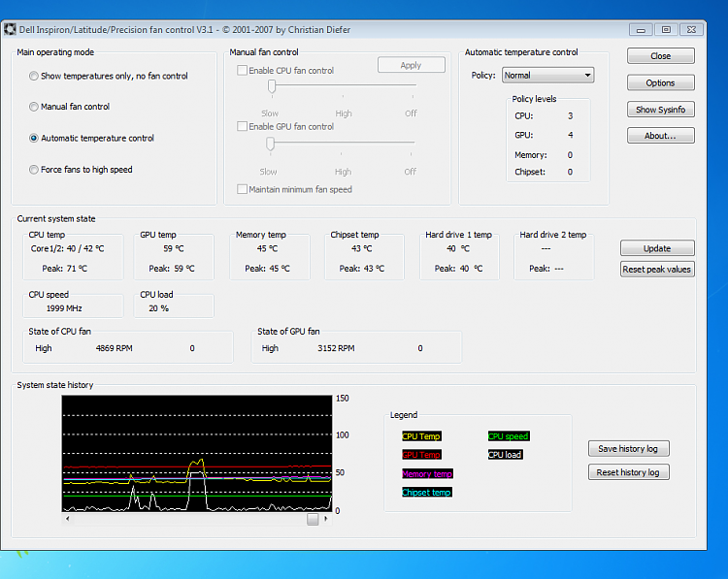Click the CPU fan speed slider thumb
This screenshot has width=728, height=579.
pos(272,86)
